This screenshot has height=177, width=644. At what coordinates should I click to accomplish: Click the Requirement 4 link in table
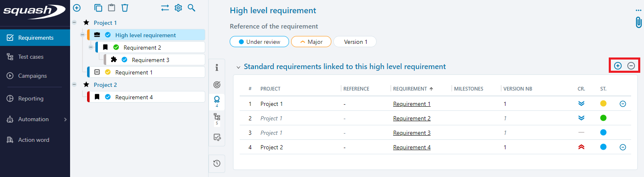412,147
